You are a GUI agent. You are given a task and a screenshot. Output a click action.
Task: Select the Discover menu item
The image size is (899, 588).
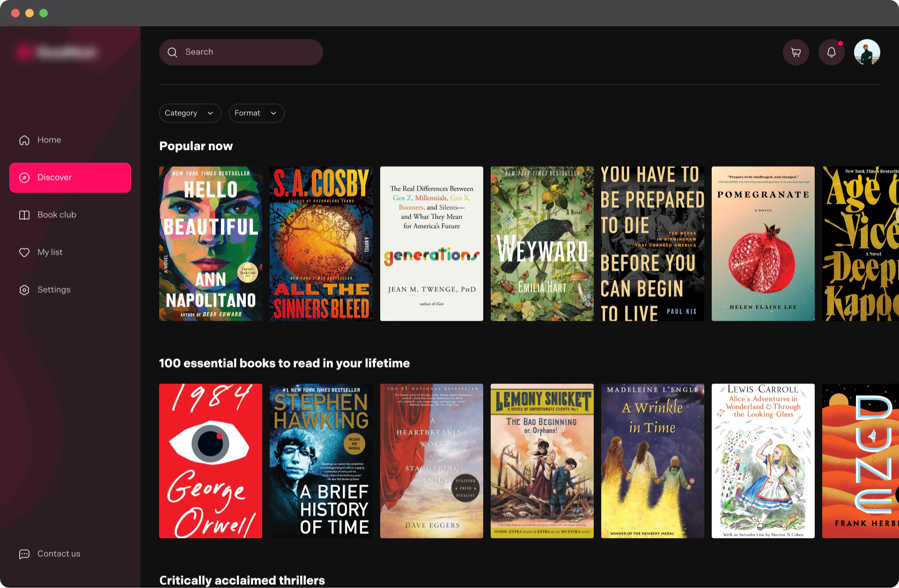coord(70,177)
